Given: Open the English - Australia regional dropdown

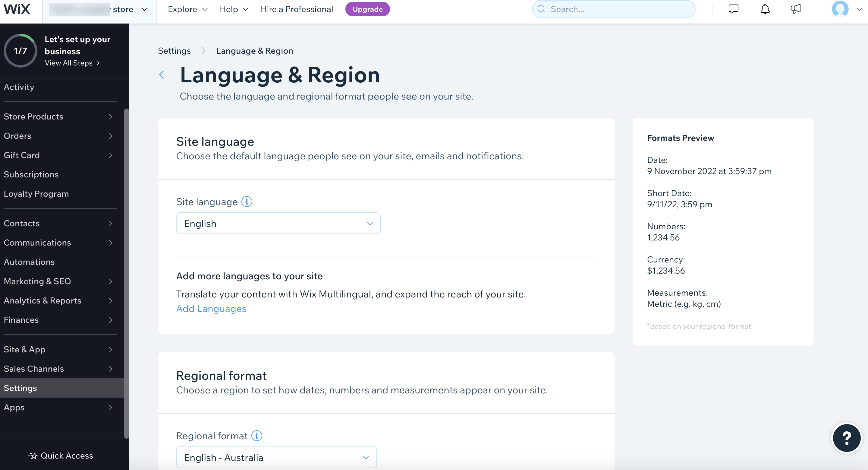Looking at the screenshot, I should coord(276,457).
